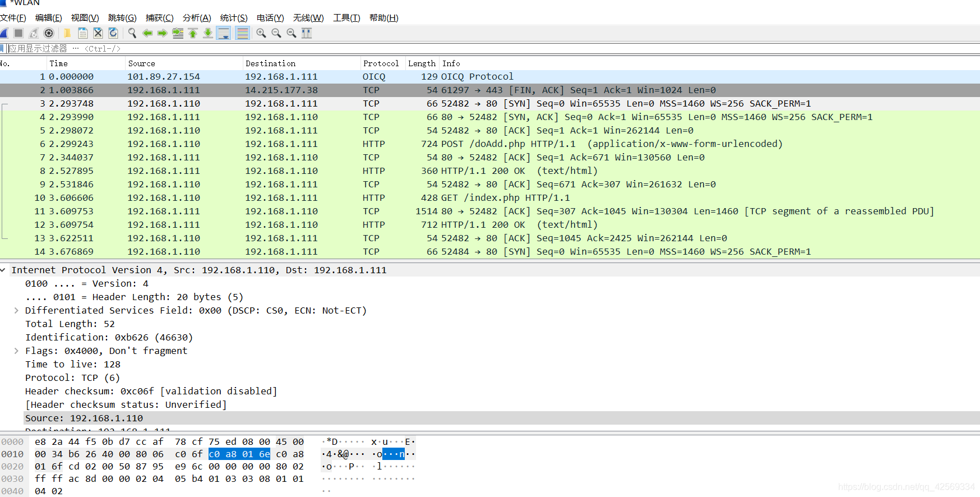This screenshot has height=497, width=980.
Task: Click hex offset row 0020
Action: point(12,467)
